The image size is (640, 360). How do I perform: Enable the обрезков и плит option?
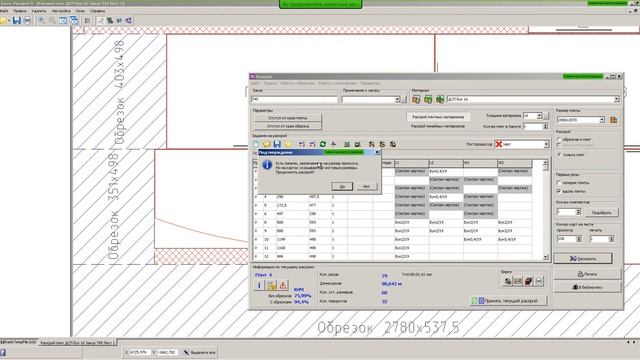(559, 140)
